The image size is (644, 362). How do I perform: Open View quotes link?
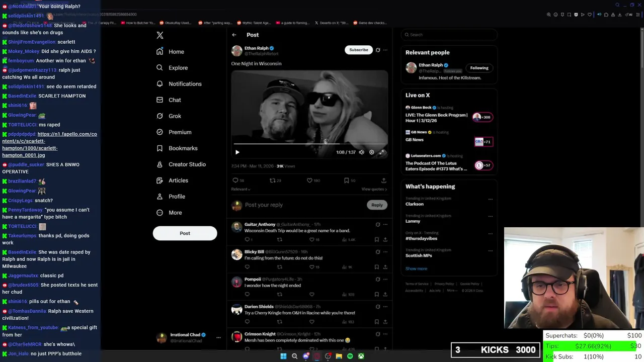pos(374,189)
